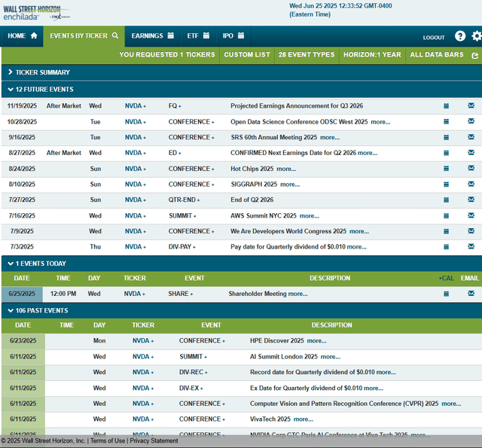Switch to the Earnings tab
Screen dimensions: 482x448
pyautogui.click(x=152, y=35)
